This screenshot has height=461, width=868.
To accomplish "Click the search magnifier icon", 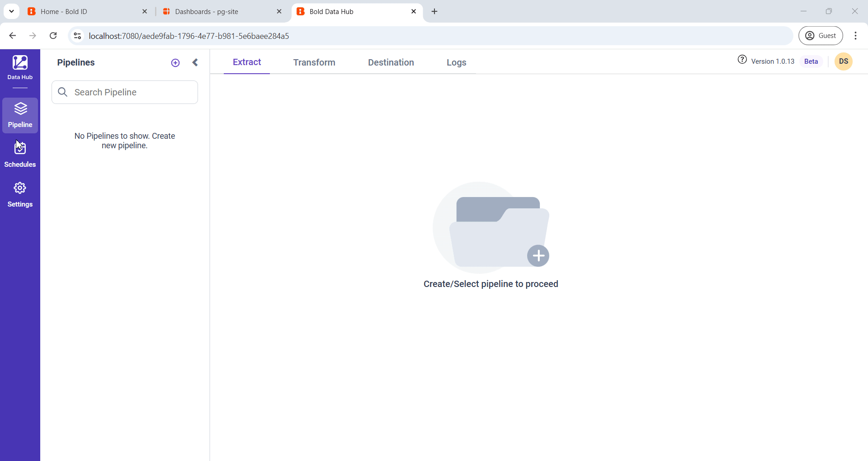I will (x=63, y=92).
